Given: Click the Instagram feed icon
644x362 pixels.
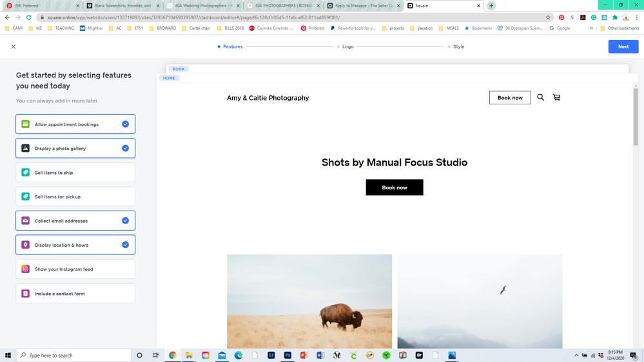Looking at the screenshot, I should pos(26,269).
